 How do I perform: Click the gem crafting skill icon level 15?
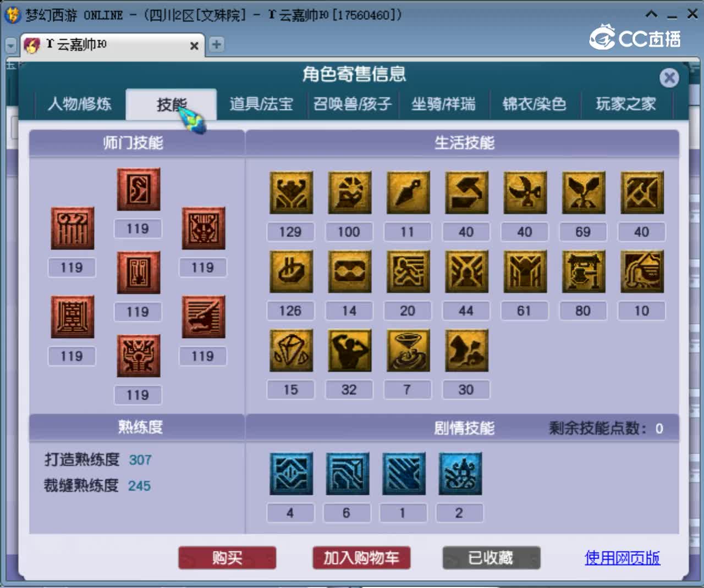coord(291,351)
